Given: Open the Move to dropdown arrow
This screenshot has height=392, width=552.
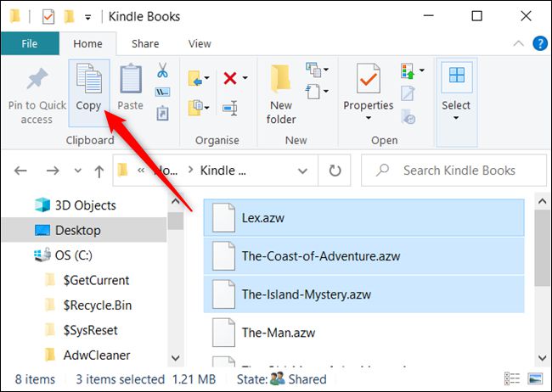Looking at the screenshot, I should pyautogui.click(x=207, y=78).
